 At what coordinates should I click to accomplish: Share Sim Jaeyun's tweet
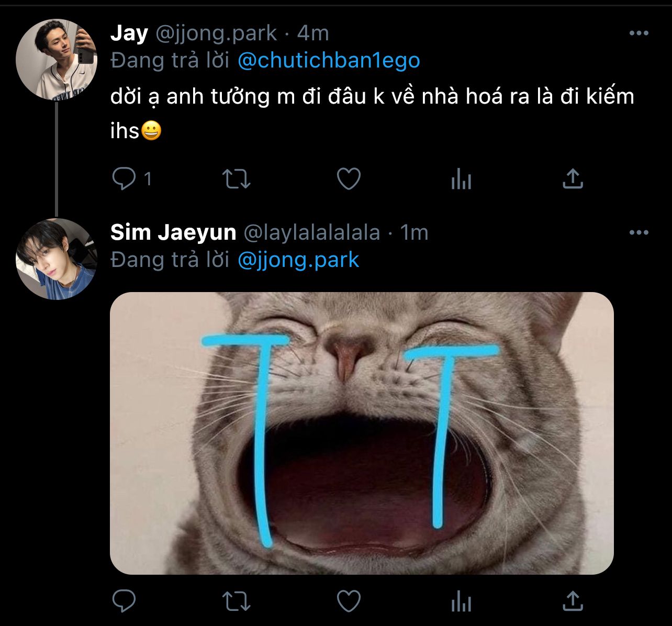click(573, 600)
